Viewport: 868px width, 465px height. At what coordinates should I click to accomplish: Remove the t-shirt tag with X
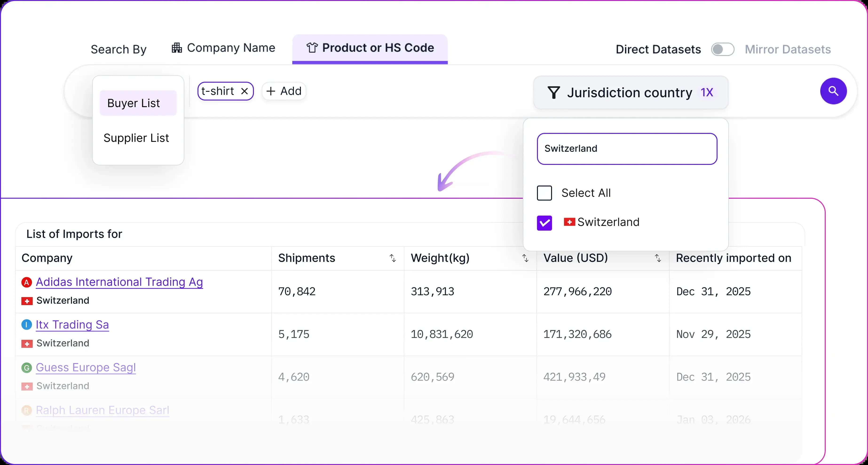click(245, 91)
